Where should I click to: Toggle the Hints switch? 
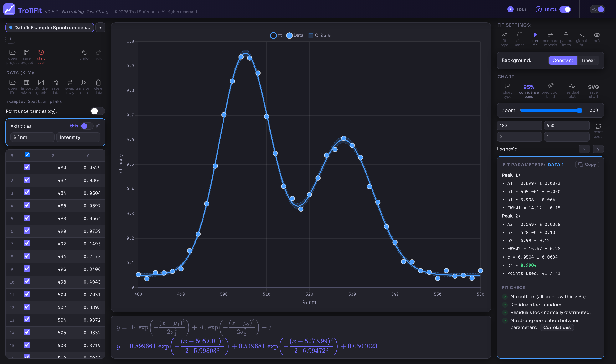[565, 9]
